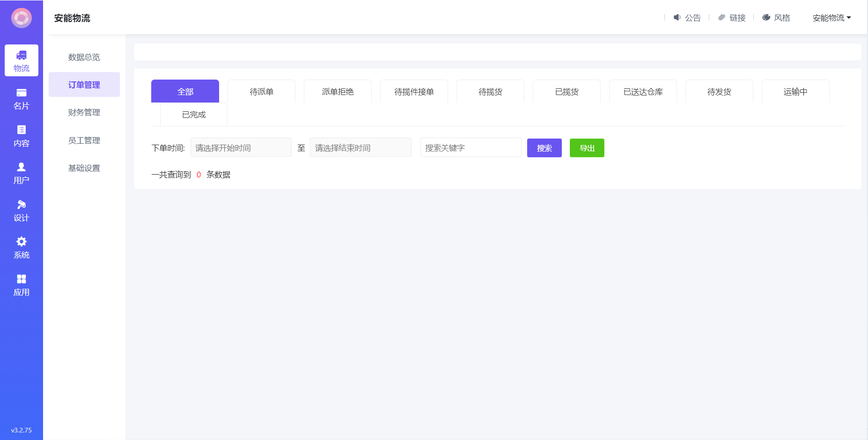Click the 公告 speaker announcement icon
Image resolution: width=868 pixels, height=440 pixels.
[677, 18]
